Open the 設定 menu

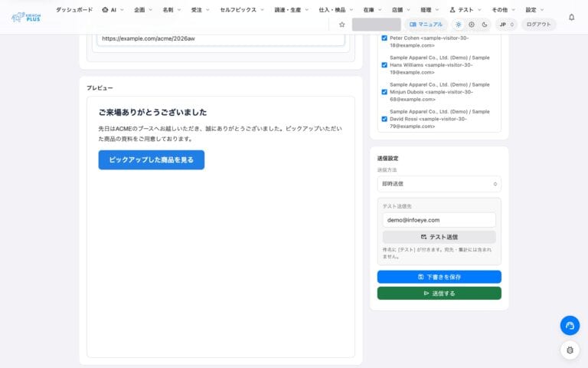[x=534, y=10]
